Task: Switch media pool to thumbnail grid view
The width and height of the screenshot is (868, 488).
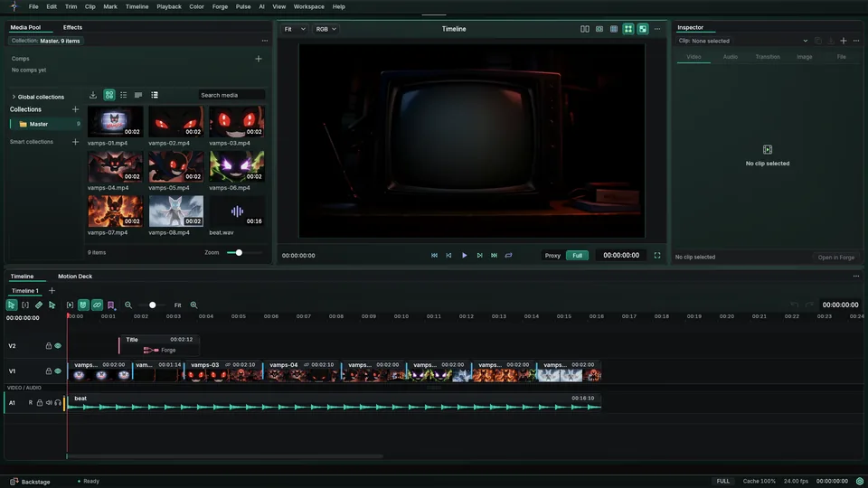Action: point(109,95)
